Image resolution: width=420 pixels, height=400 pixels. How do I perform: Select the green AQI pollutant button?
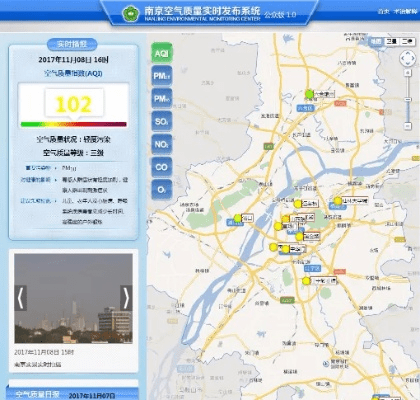coord(162,53)
